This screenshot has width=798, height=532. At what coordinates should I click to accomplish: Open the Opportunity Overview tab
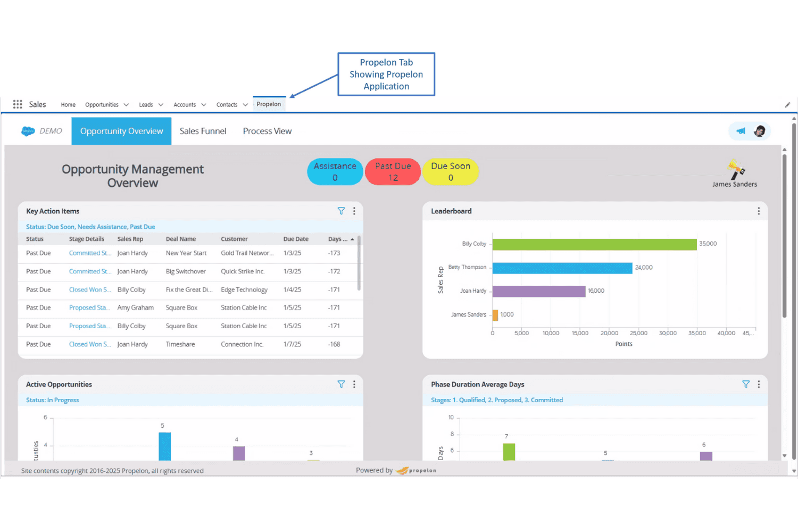pyautogui.click(x=121, y=131)
